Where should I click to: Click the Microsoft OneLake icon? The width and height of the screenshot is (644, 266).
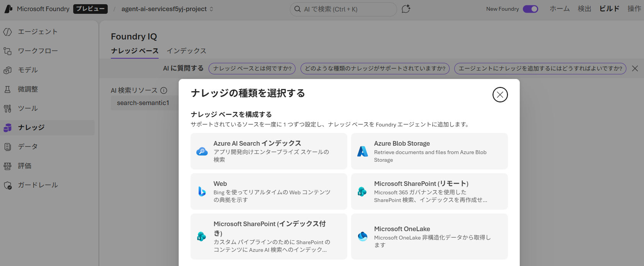click(363, 236)
